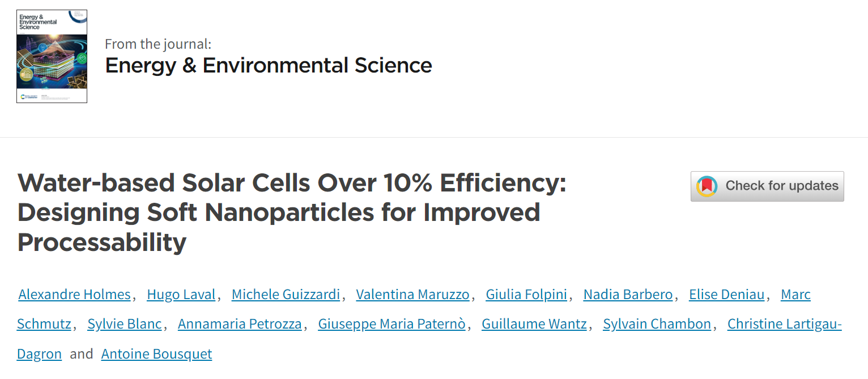Image resolution: width=868 pixels, height=379 pixels.
Task: Click the Giulia Folpini author name
Action: (526, 295)
